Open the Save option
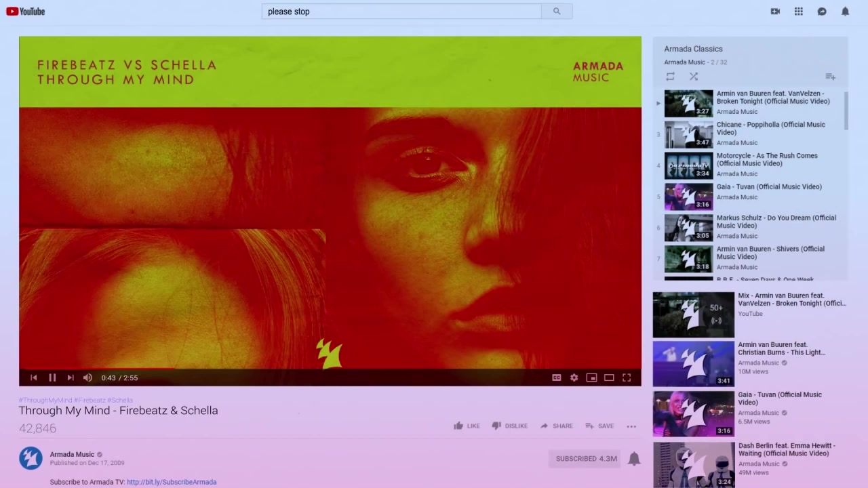The height and width of the screenshot is (488, 868). coord(599,426)
